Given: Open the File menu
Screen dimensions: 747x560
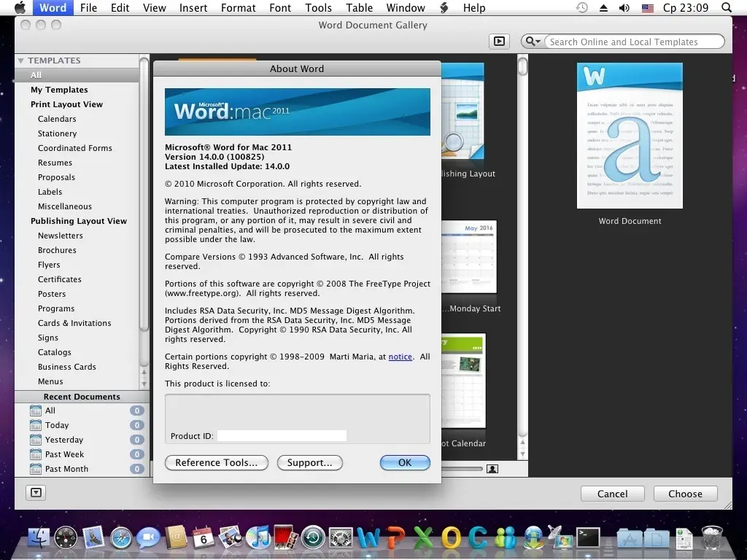Looking at the screenshot, I should [x=88, y=7].
